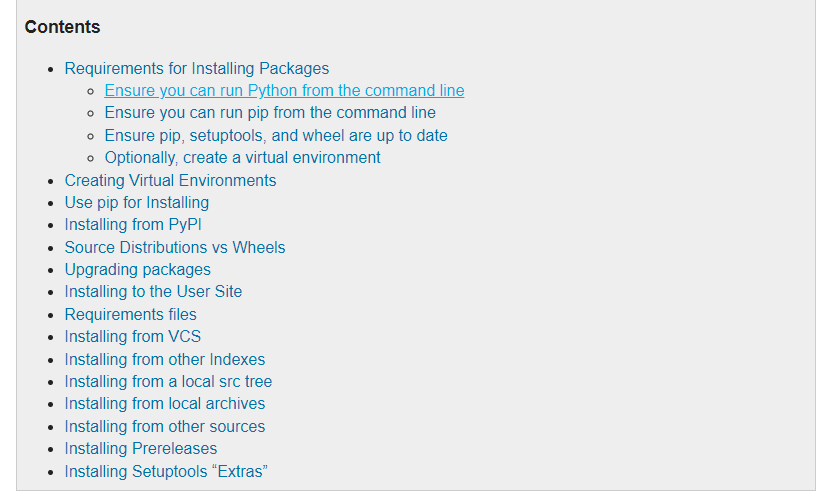Jump to Optionally, create a virtual environment
The image size is (816, 493).
[x=242, y=157]
